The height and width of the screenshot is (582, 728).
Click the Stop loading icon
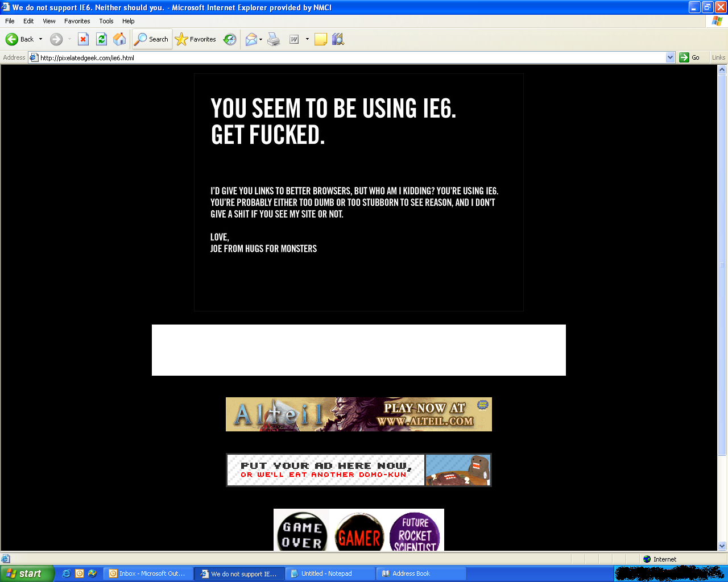click(83, 39)
